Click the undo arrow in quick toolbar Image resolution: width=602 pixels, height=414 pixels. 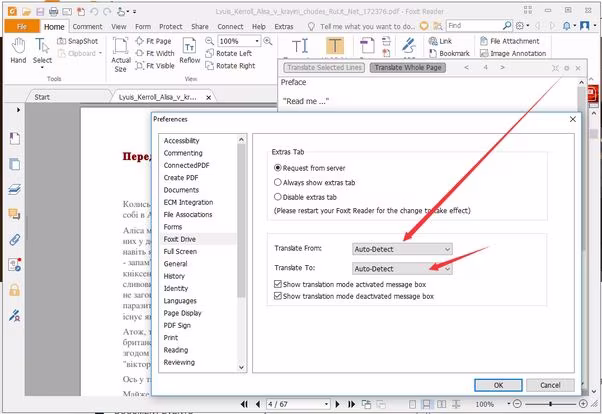94,12
